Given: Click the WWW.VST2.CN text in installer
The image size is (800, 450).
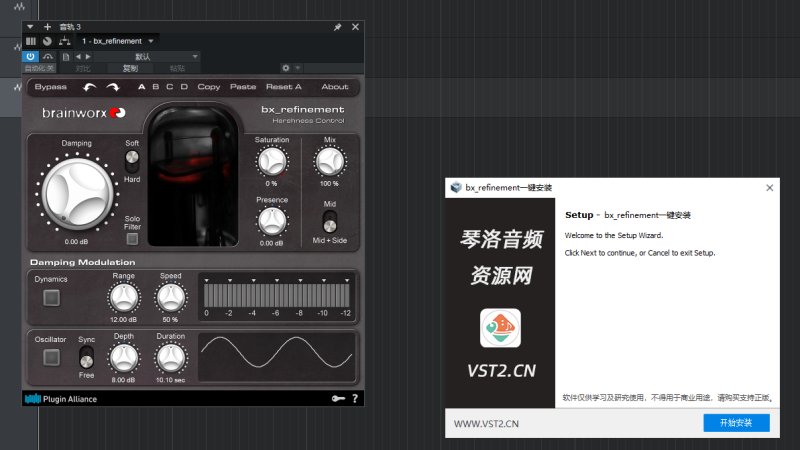Looking at the screenshot, I should 486,423.
